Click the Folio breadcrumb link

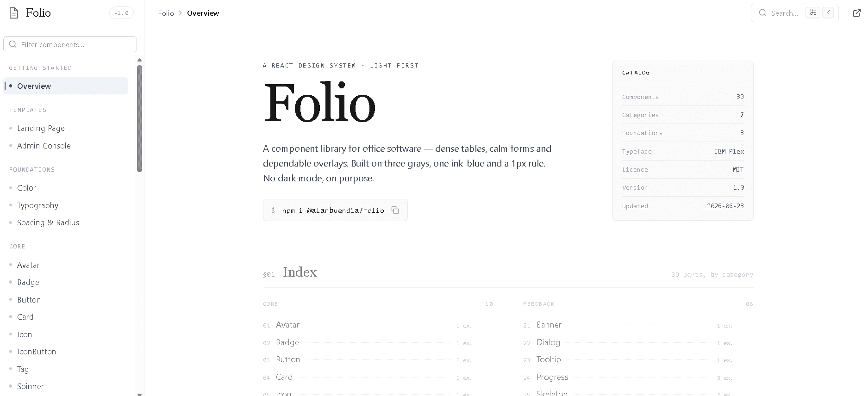click(x=166, y=13)
